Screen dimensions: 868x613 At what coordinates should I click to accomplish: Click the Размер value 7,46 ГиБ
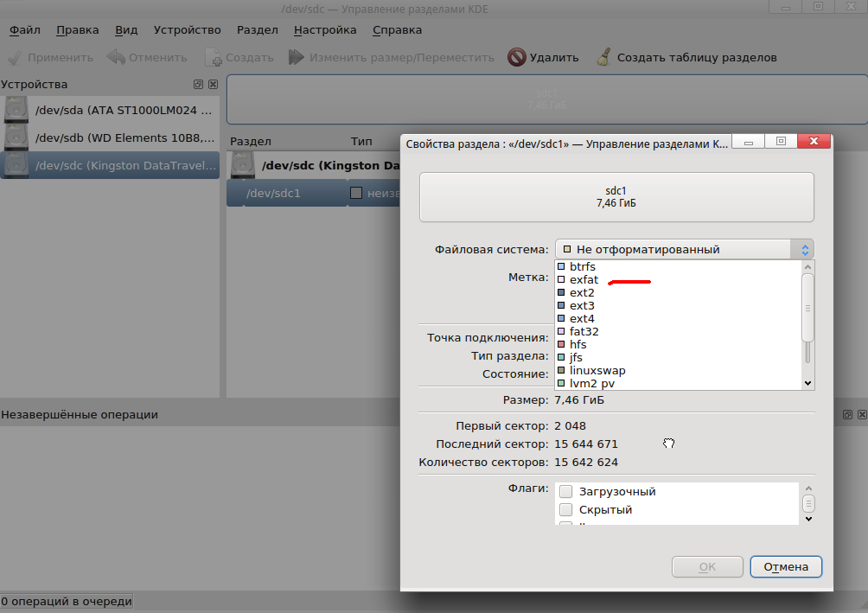coord(579,399)
